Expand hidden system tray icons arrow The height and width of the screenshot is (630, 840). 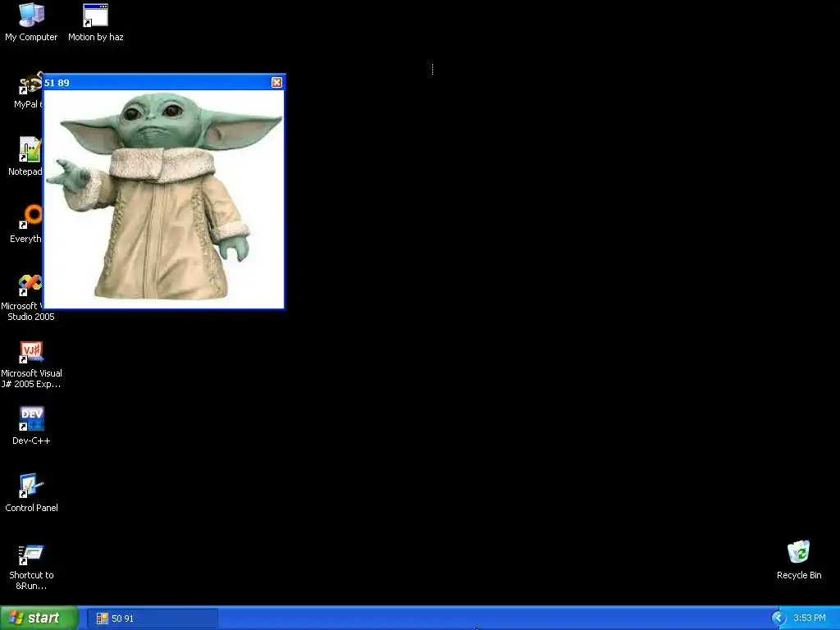click(778, 618)
